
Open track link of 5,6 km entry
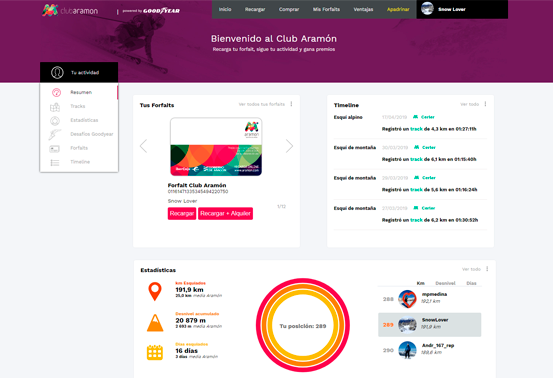click(x=416, y=190)
